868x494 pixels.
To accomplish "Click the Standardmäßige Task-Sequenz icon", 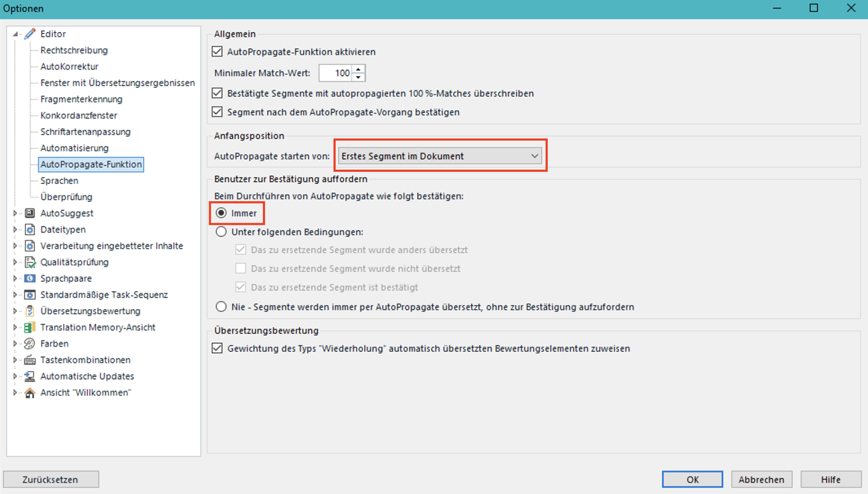I will [30, 295].
